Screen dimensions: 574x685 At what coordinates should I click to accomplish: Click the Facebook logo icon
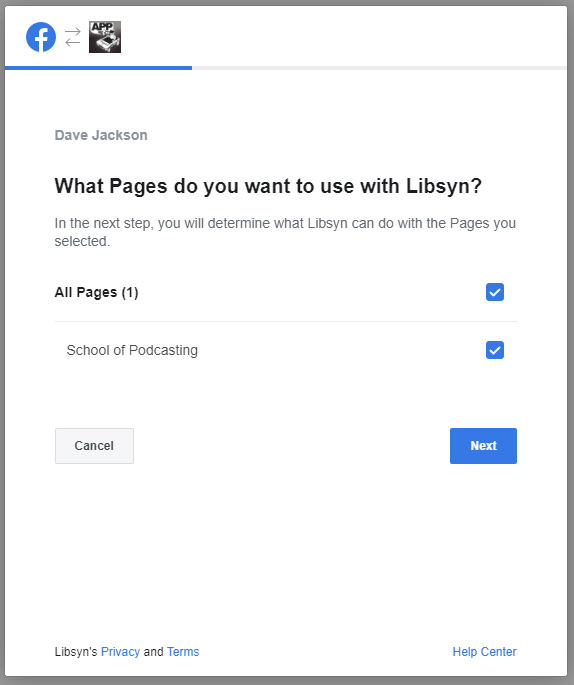coord(41,37)
